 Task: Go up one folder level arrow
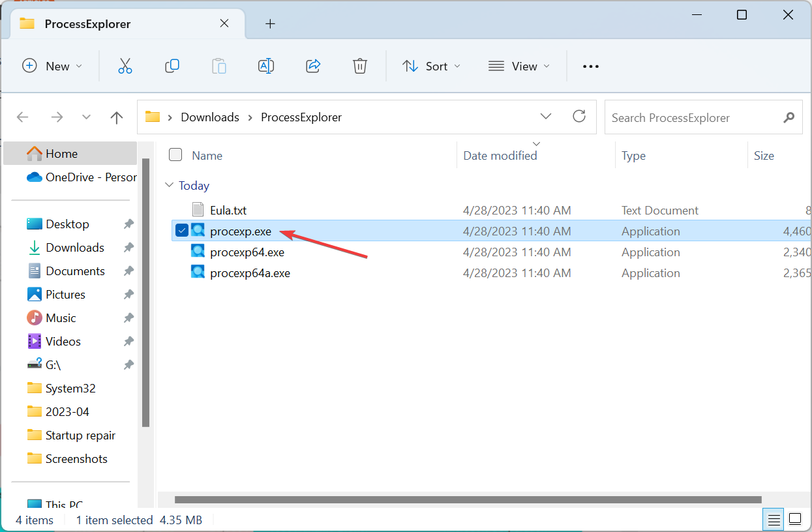click(x=117, y=117)
